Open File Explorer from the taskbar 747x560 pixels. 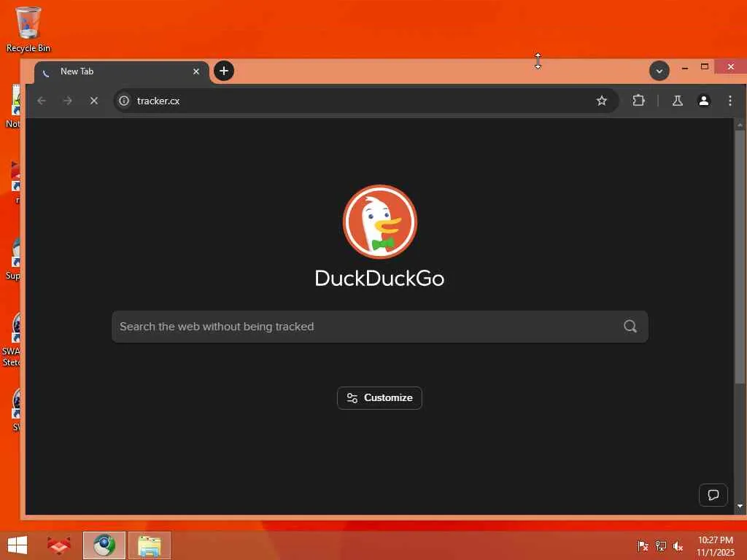pos(150,545)
